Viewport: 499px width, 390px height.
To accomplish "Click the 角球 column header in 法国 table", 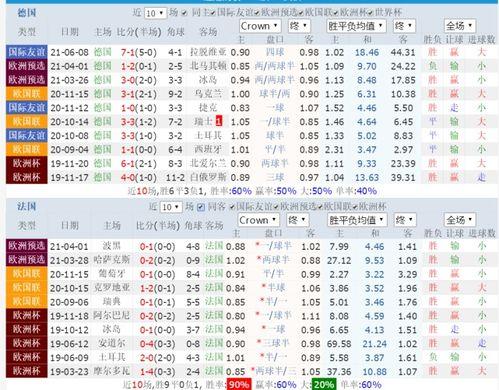I will pos(194,226).
